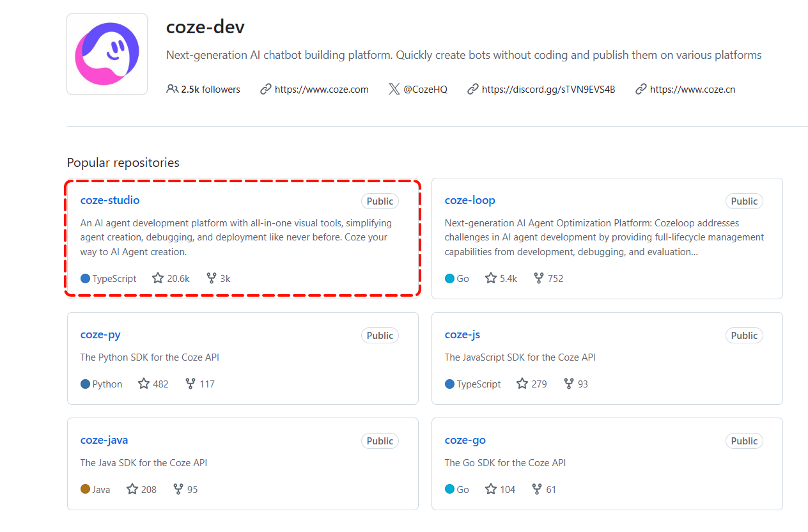The width and height of the screenshot is (808, 532).
Task: Click the TypeScript label in coze-js card
Action: (479, 384)
